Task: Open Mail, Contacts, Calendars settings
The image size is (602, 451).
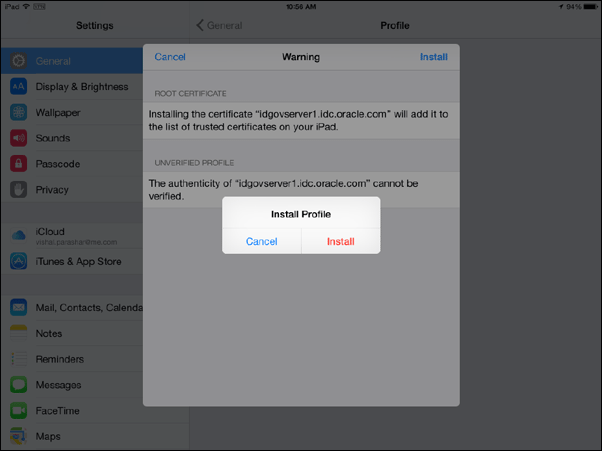Action: pyautogui.click(x=72, y=308)
